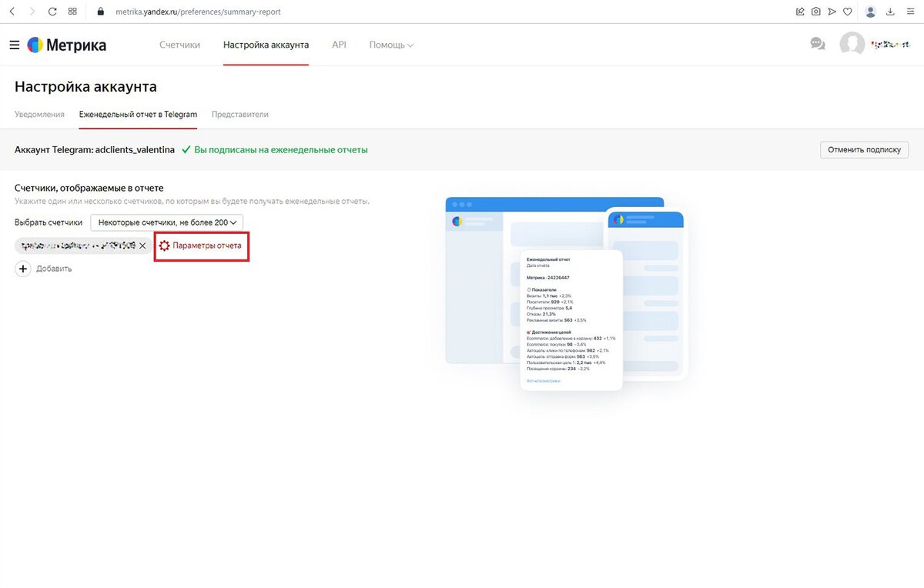Click the edit pinboard icon in browser toolbar

(x=801, y=12)
